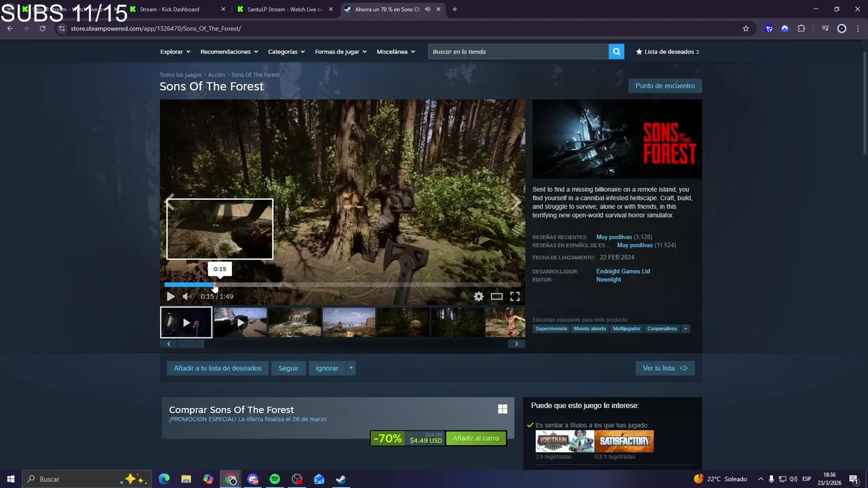The width and height of the screenshot is (868, 488).
Task: Open browser extensions puzzle icon
Action: tap(801, 28)
